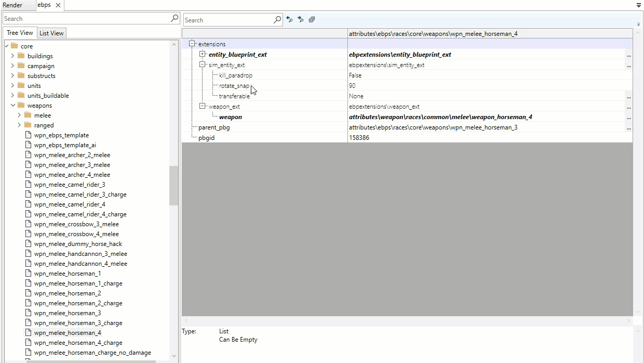This screenshot has height=363, width=644.
Task: Click the file tree scrollbar down arrow
Action: point(174,356)
